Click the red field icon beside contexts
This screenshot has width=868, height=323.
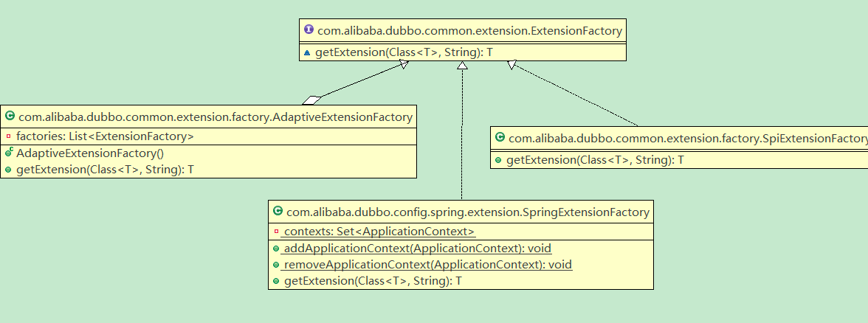[x=276, y=232]
